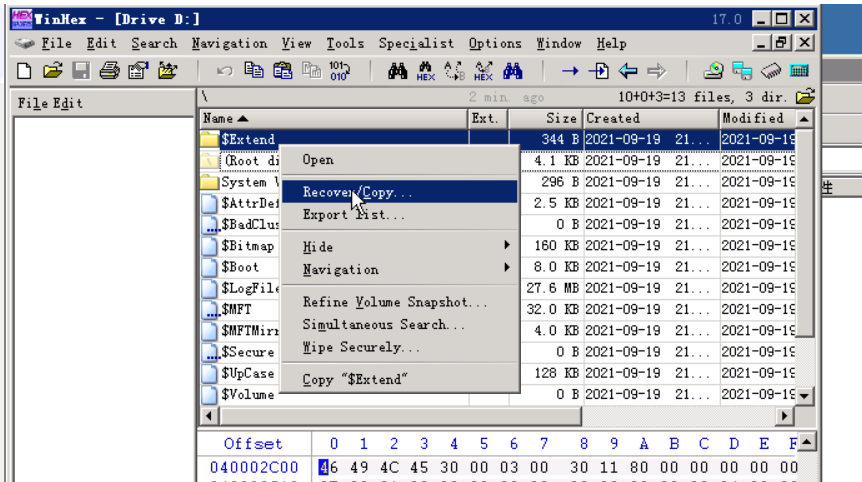Open the Search menu
Screen dimensions: 862x482
pos(154,43)
